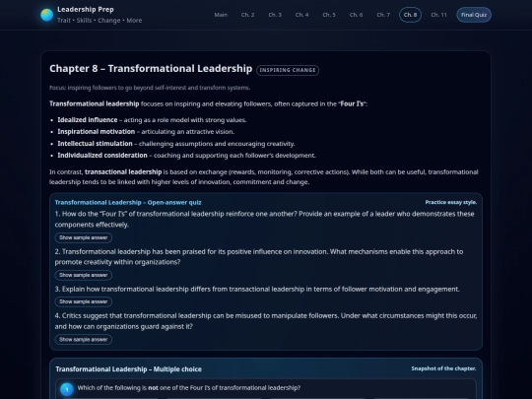Screen dimensions: 532x399
Task: Click the INSPIRING CHANGE badge
Action: click(x=288, y=70)
